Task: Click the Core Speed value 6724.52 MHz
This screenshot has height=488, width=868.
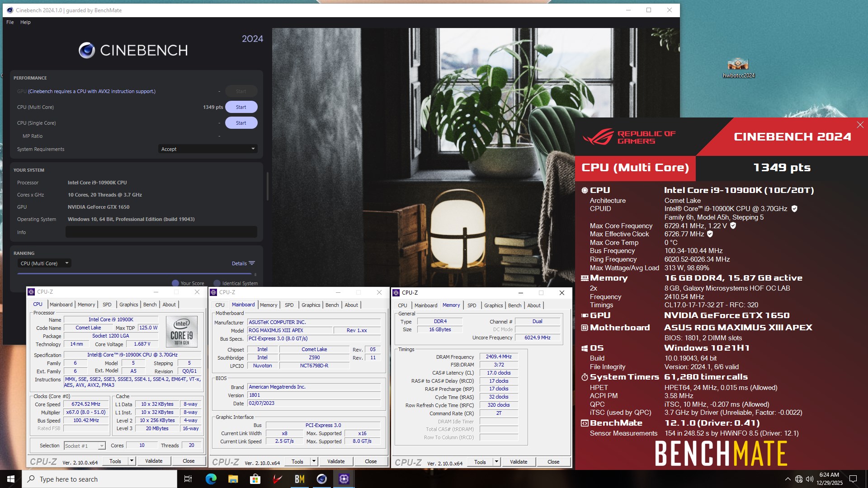Action: point(86,404)
